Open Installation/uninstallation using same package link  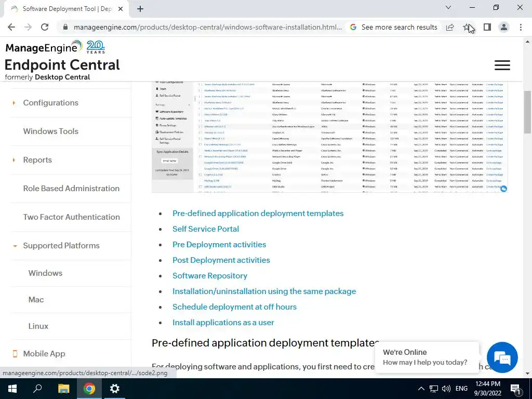click(264, 291)
